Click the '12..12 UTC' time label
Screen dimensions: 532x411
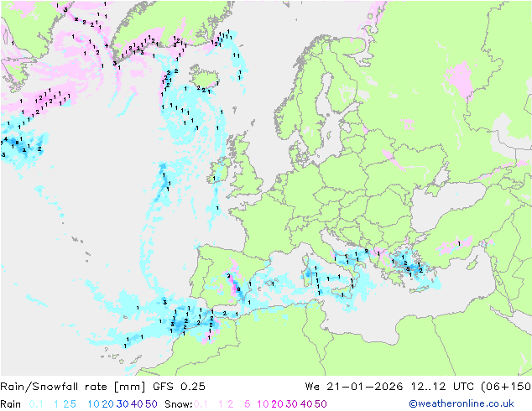pyautogui.click(x=442, y=387)
